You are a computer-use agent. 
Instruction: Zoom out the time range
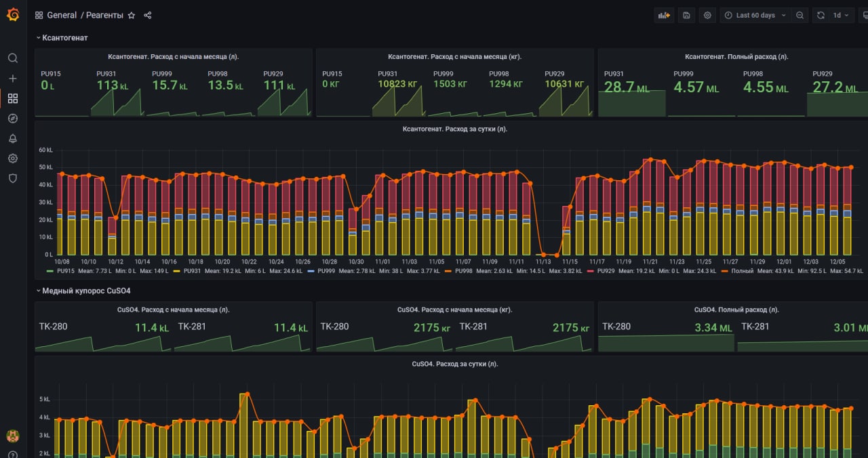pos(800,15)
